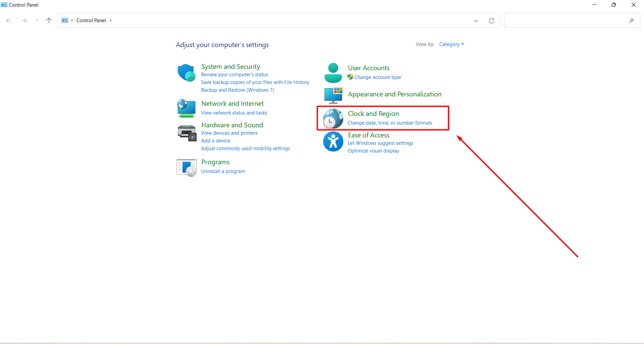Click Change account type

coord(378,77)
